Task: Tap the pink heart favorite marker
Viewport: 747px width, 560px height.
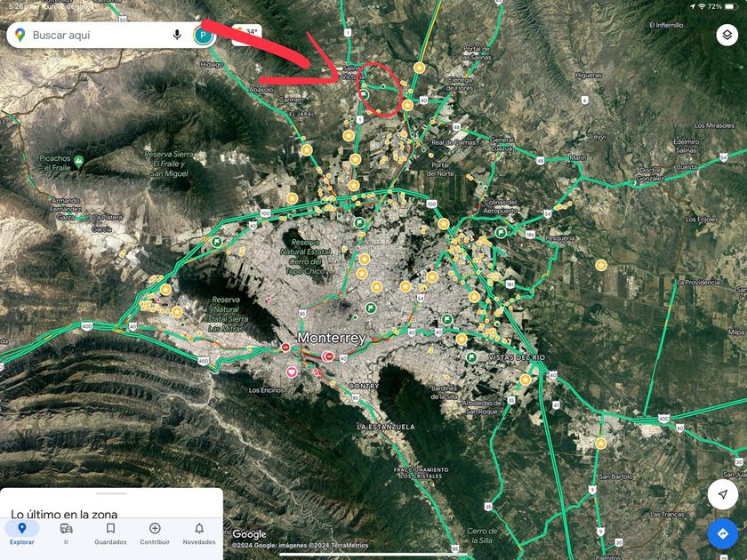Action: [291, 372]
